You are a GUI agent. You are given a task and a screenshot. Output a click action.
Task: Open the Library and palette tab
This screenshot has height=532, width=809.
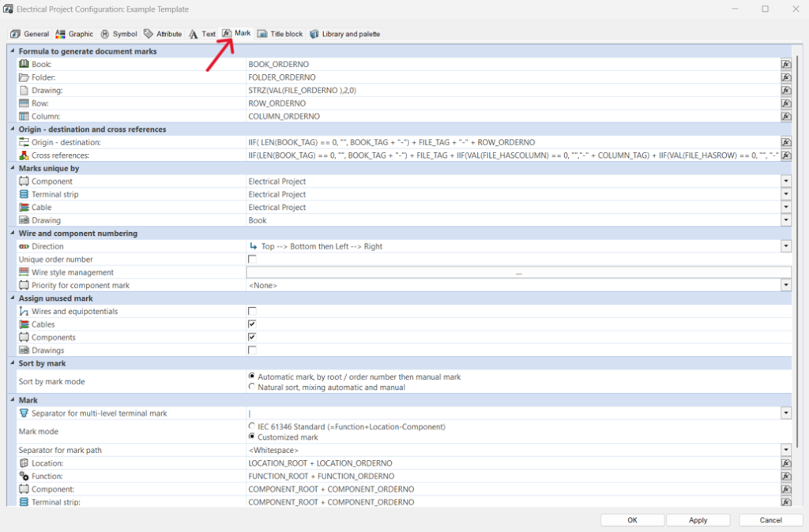345,34
